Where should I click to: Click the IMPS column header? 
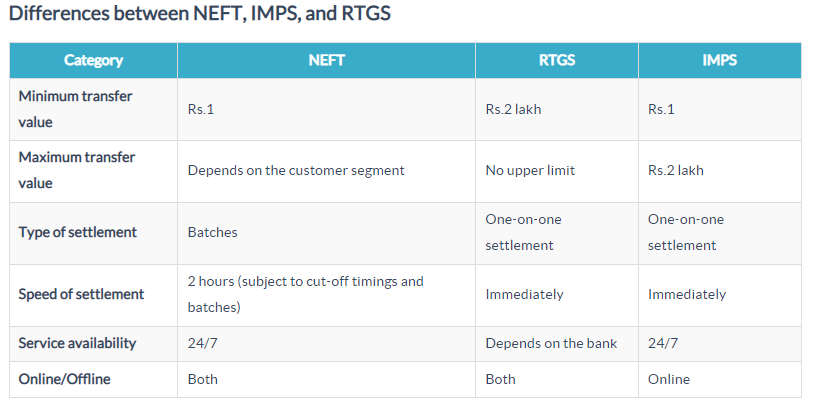tap(719, 60)
